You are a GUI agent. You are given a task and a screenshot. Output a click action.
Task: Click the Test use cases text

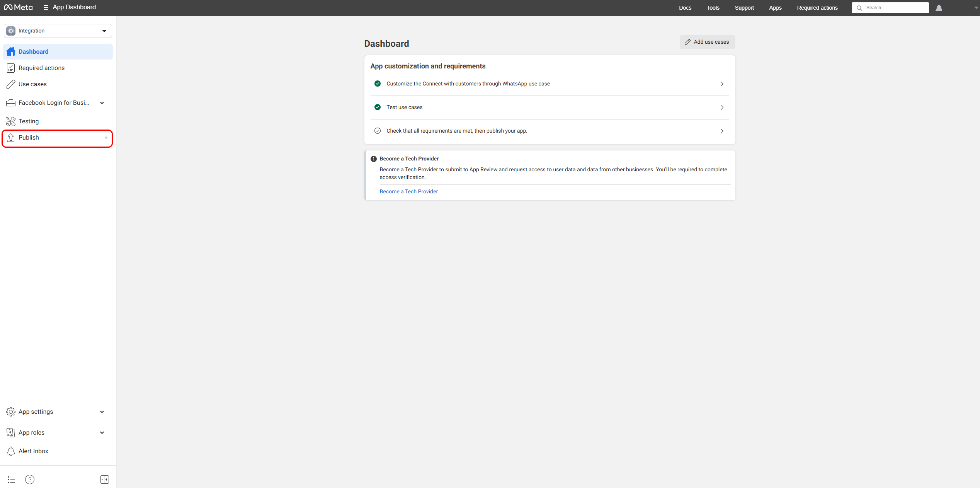404,107
